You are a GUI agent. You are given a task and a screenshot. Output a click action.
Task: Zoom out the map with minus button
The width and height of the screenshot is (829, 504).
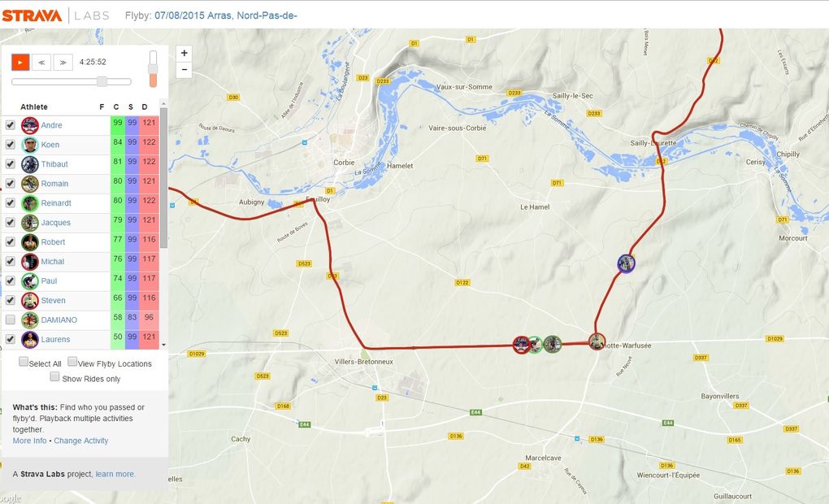pos(184,69)
